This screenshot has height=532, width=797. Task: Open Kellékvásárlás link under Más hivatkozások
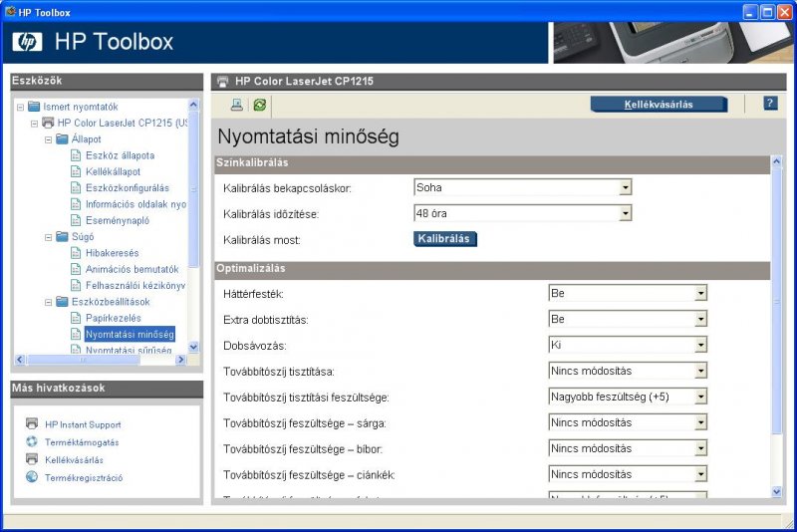click(74, 460)
